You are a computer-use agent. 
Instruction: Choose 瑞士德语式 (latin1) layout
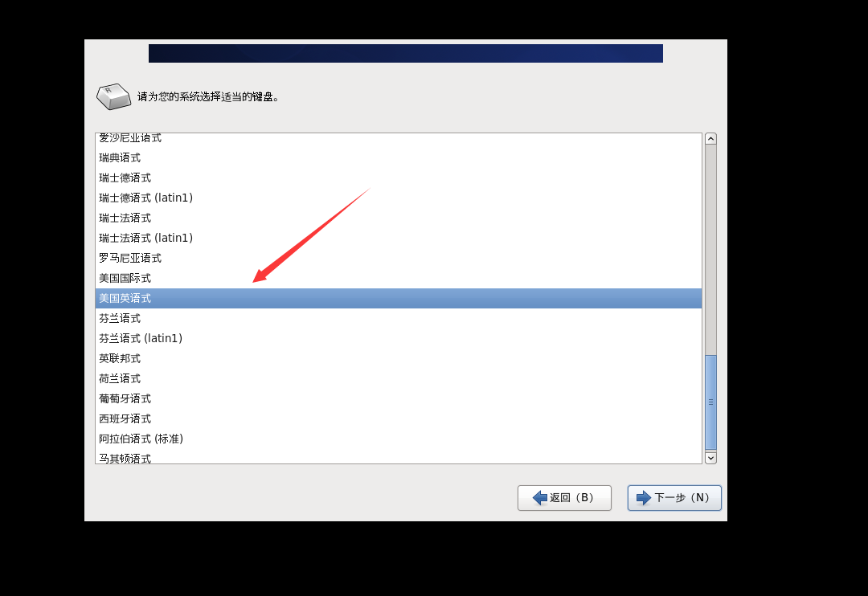[399, 198]
